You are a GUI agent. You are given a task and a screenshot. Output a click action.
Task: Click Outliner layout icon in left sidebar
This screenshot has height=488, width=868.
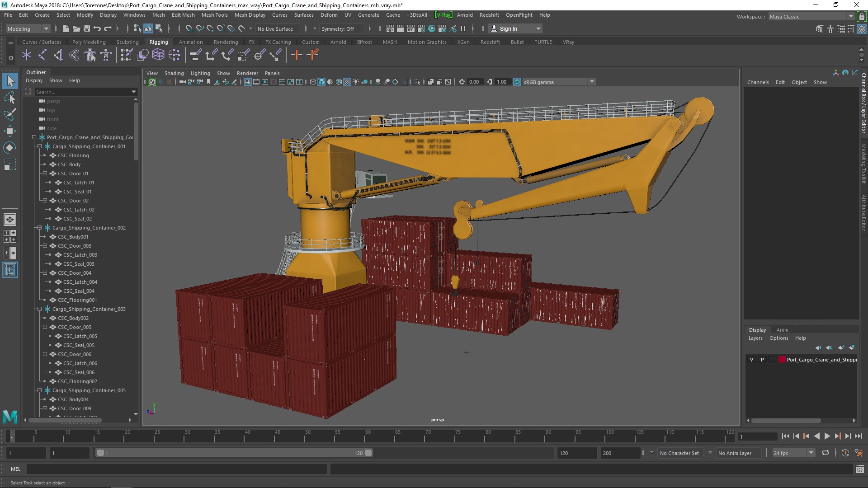(x=10, y=270)
